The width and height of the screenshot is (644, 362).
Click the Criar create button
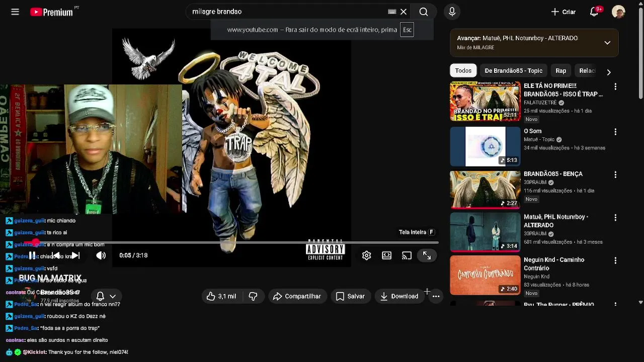point(563,12)
